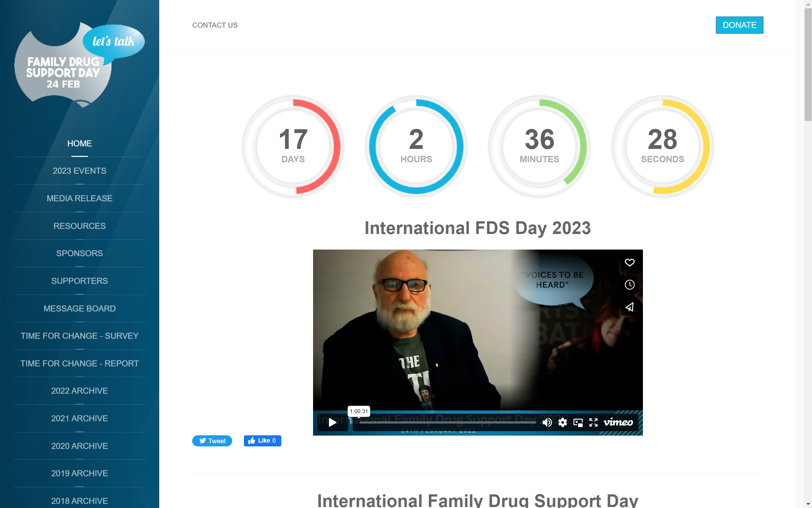Open SUPPORTERS menu item

click(x=80, y=281)
